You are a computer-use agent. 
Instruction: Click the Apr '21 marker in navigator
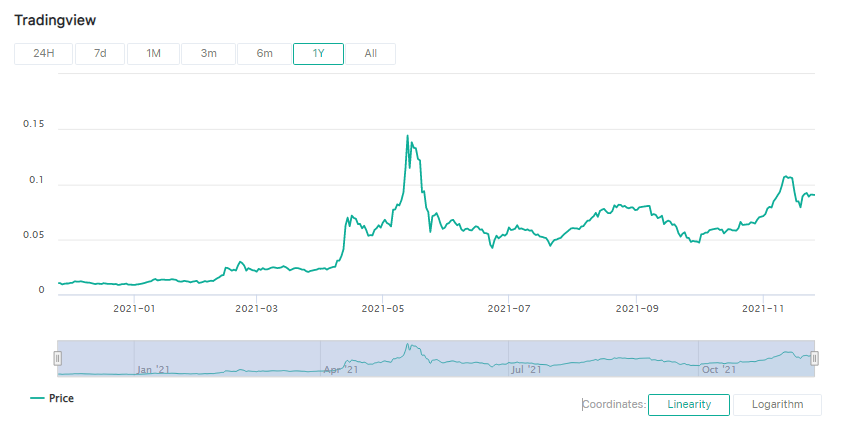coord(341,370)
